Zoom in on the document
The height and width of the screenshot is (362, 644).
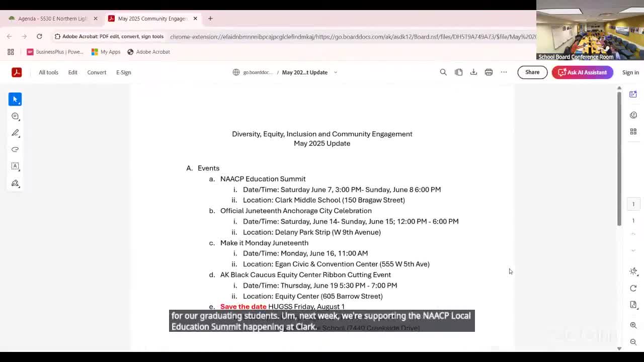click(x=633, y=325)
